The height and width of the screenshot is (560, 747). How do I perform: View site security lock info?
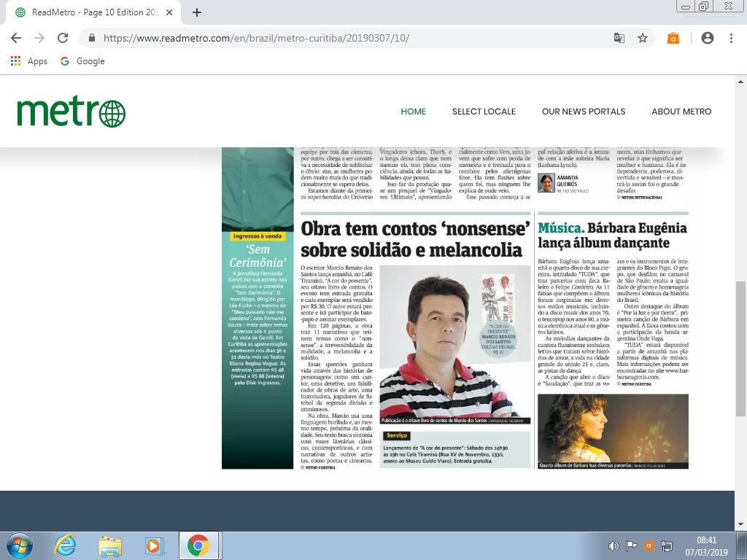click(93, 38)
